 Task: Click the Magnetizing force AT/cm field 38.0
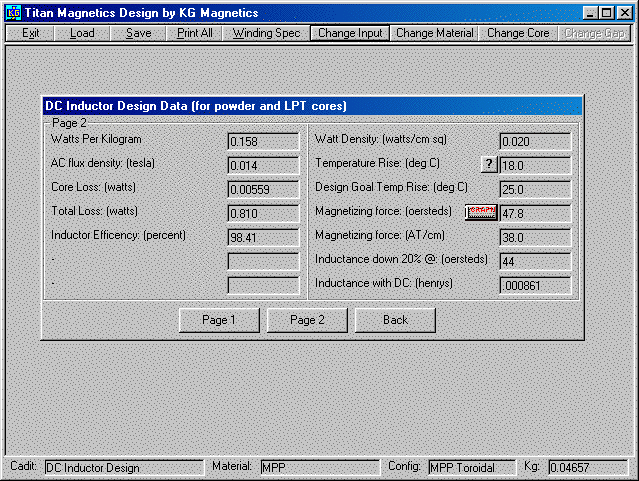535,237
